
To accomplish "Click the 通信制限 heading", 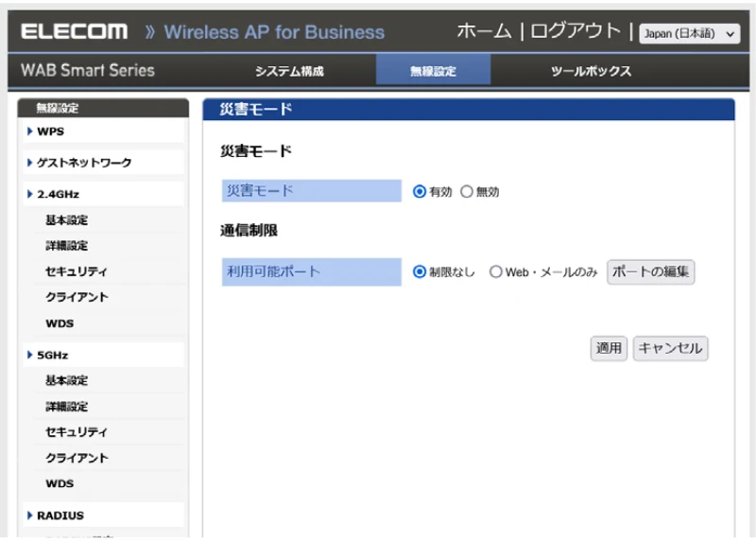I will tap(249, 231).
